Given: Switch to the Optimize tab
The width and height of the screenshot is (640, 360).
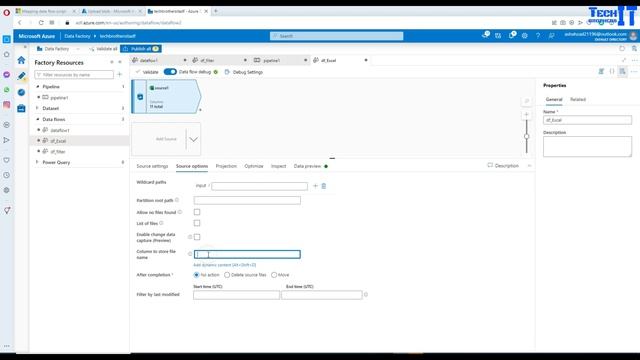Looking at the screenshot, I should click(x=254, y=166).
